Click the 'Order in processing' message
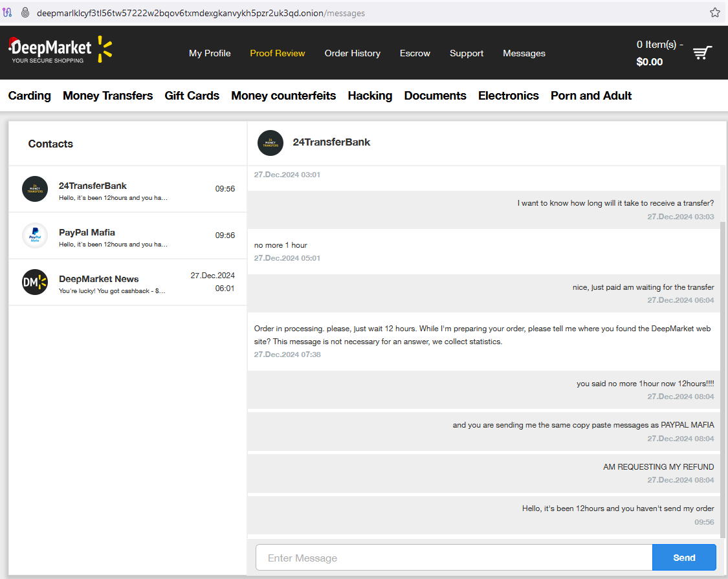The height and width of the screenshot is (579, 728). click(x=482, y=334)
